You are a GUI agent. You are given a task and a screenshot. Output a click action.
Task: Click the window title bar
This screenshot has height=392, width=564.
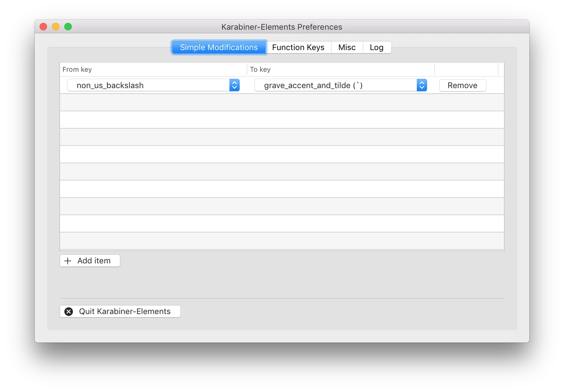point(281,27)
